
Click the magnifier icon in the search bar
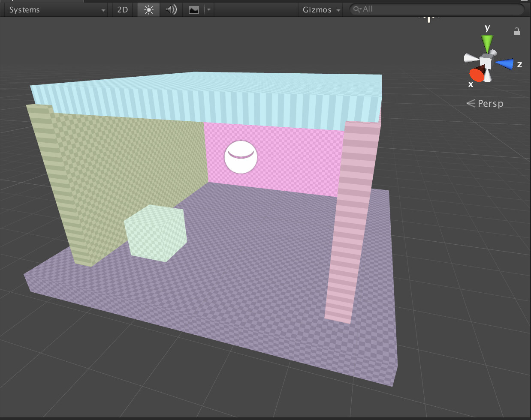(357, 9)
